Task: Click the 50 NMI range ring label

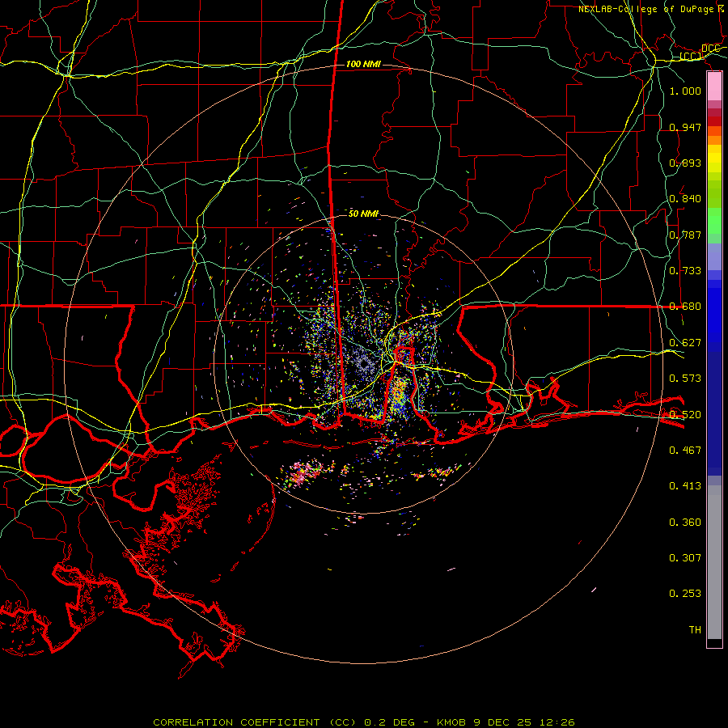Action: 363,214
